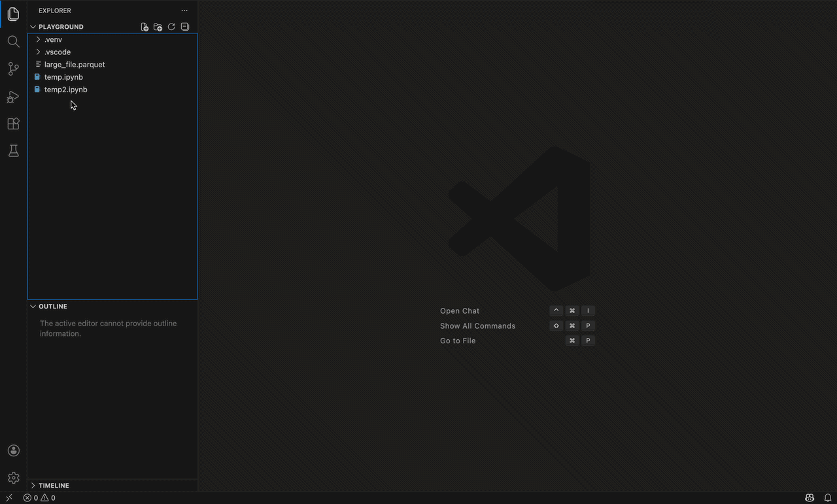Collapse all folders in Explorer

pos(185,27)
